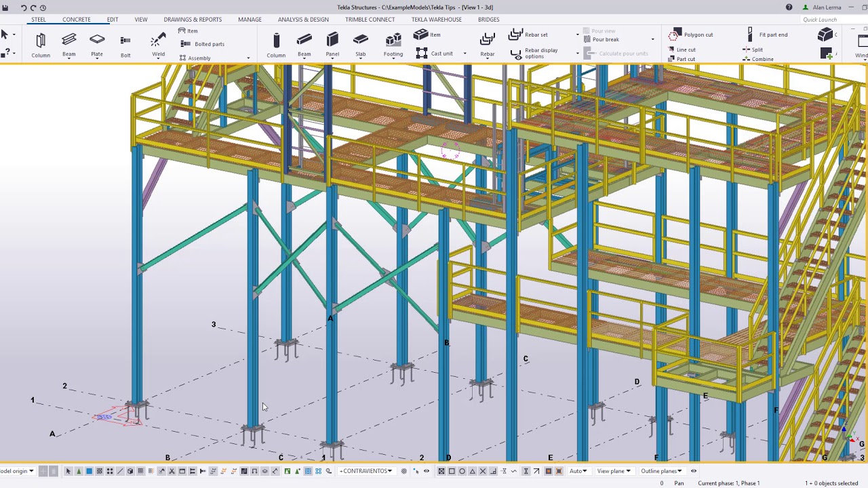
Task: Toggle the snap to midpoints triangle switch
Action: click(x=473, y=471)
